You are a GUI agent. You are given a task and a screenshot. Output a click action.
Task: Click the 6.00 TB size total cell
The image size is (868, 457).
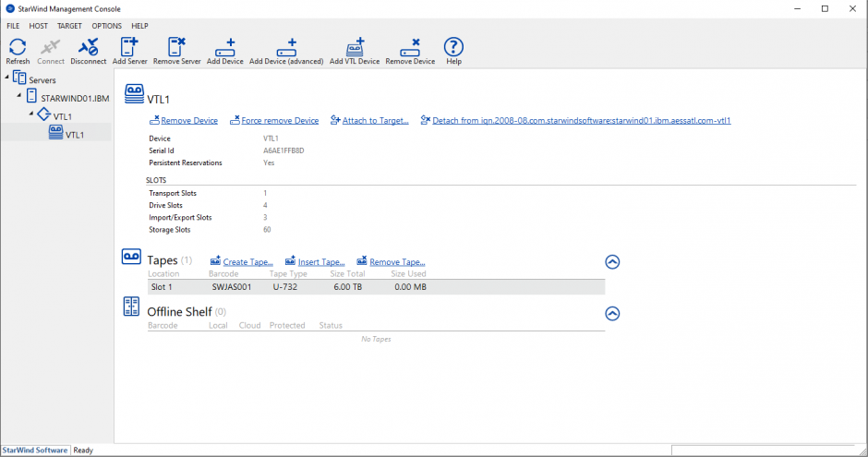[347, 287]
